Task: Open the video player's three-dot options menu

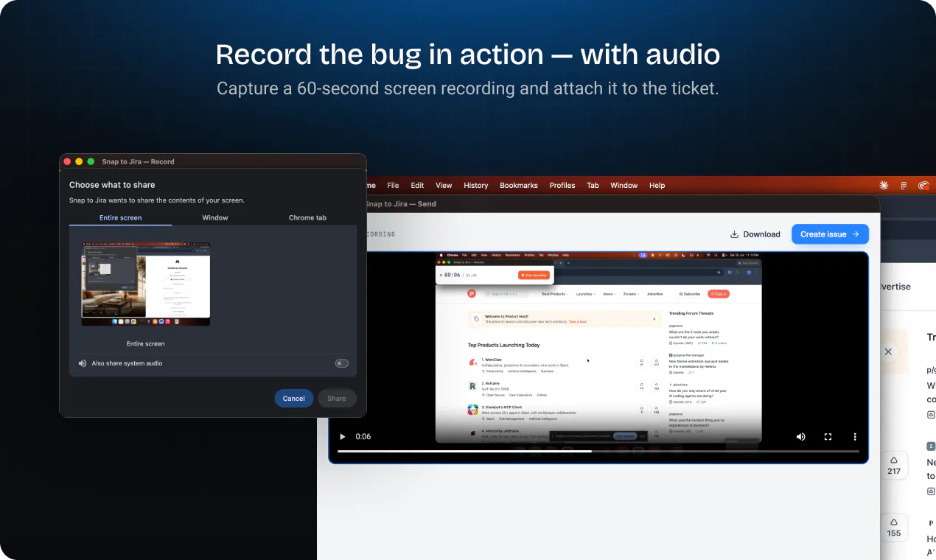Action: [855, 437]
